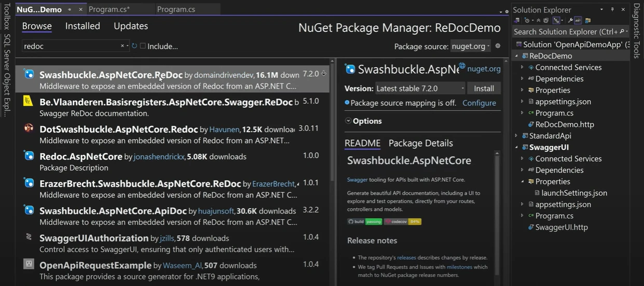
Task: Close the NuG...Demo tab
Action: (x=81, y=9)
